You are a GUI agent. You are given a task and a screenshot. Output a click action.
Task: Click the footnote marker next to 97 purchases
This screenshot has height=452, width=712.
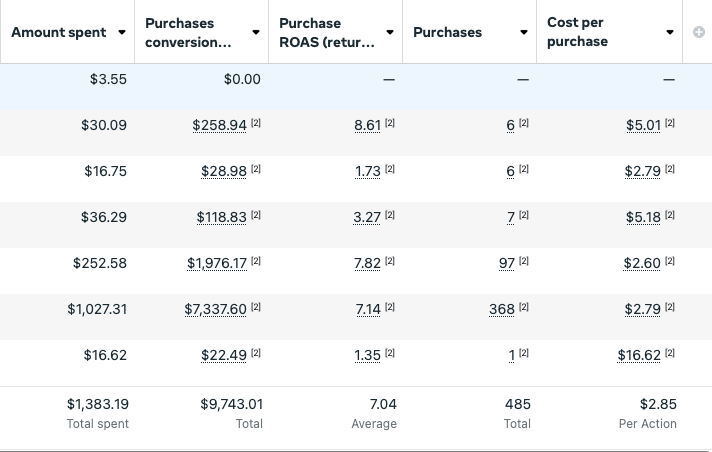click(524, 262)
